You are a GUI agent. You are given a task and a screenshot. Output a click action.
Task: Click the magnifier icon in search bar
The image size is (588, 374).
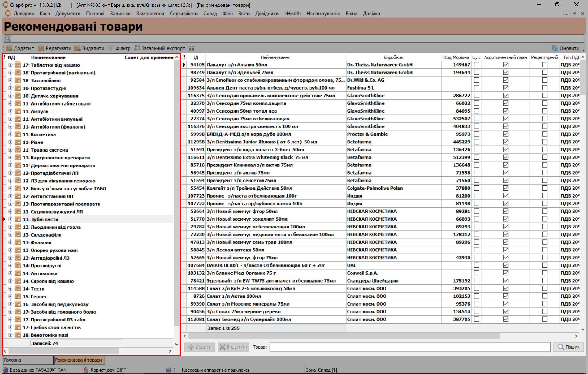click(x=8, y=38)
